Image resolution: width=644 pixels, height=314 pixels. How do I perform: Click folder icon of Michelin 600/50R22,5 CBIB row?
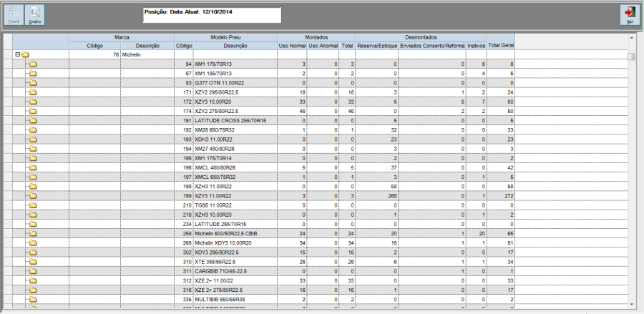[x=33, y=234]
